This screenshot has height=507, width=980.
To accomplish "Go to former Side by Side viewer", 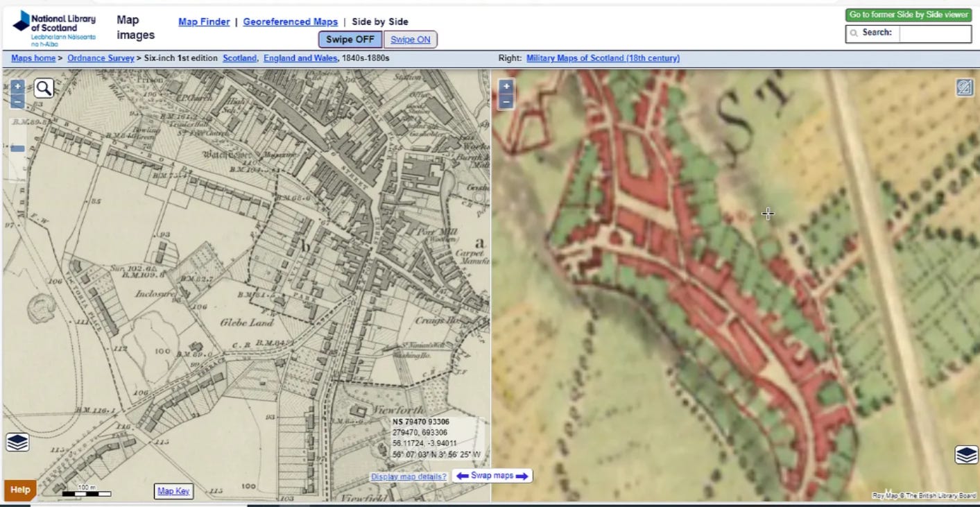I will (x=909, y=15).
